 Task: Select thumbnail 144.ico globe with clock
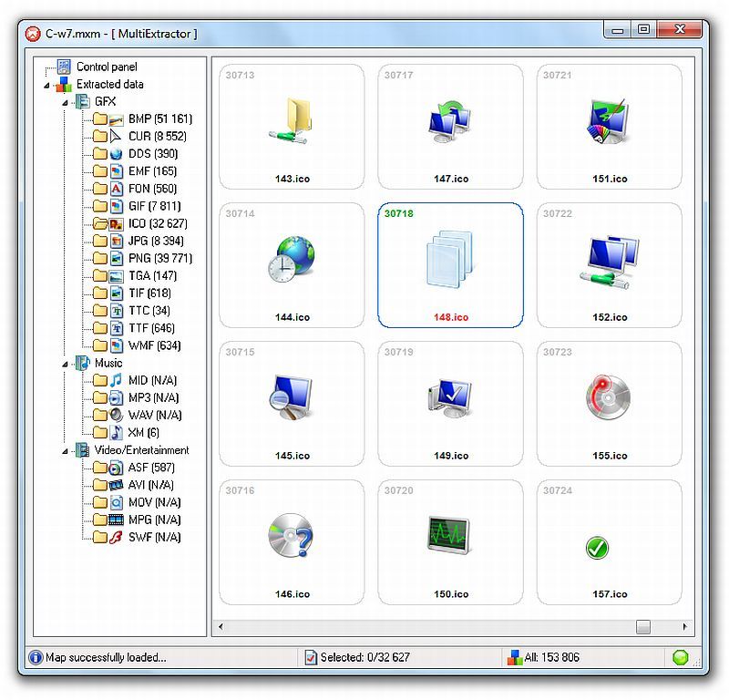tap(292, 265)
